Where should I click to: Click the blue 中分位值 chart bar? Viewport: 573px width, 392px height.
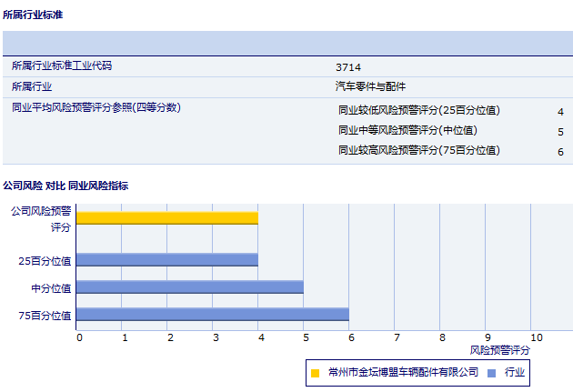click(190, 286)
